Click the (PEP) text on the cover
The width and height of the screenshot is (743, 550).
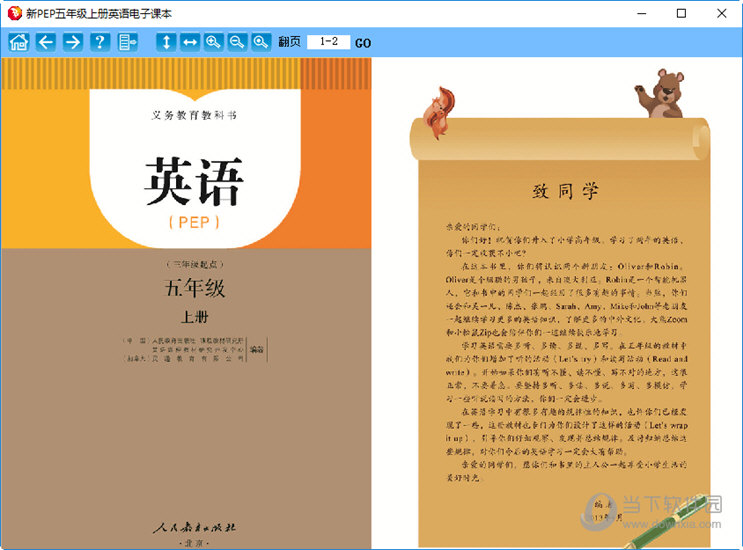(x=194, y=222)
